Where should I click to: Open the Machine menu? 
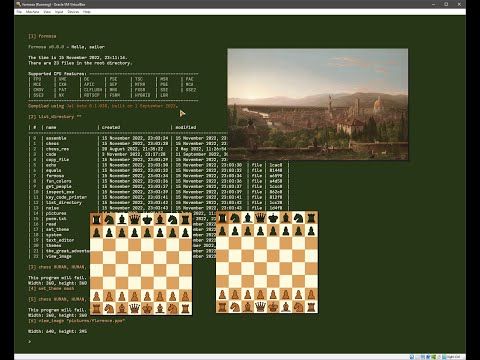tap(32, 12)
